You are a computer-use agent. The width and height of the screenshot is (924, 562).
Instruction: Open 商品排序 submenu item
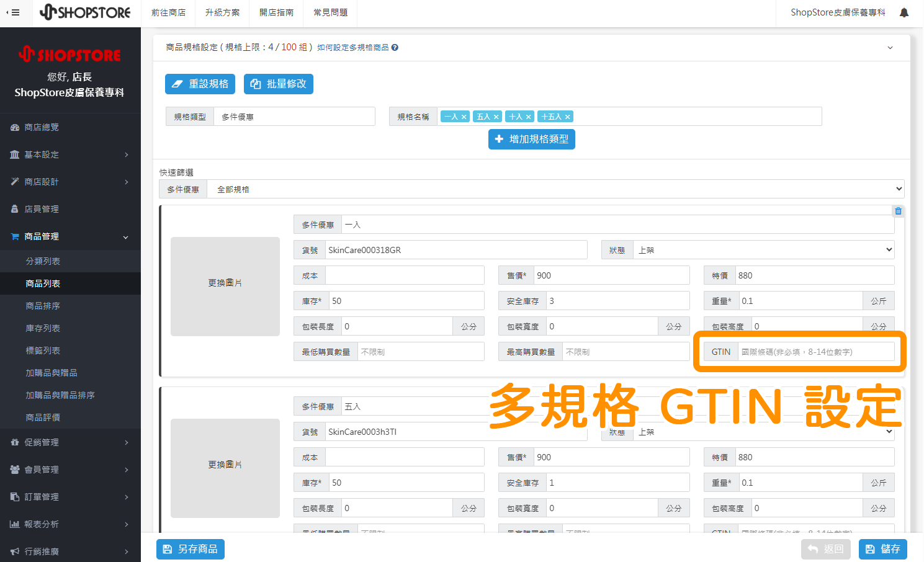[x=70, y=306]
